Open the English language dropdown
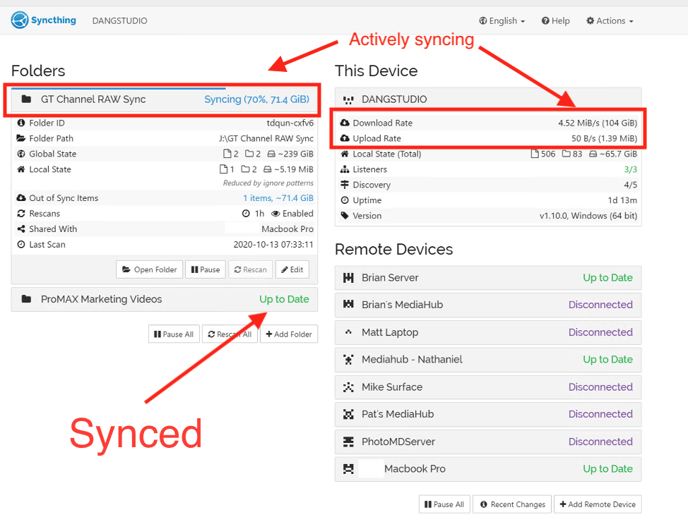688x529 pixels. click(502, 21)
